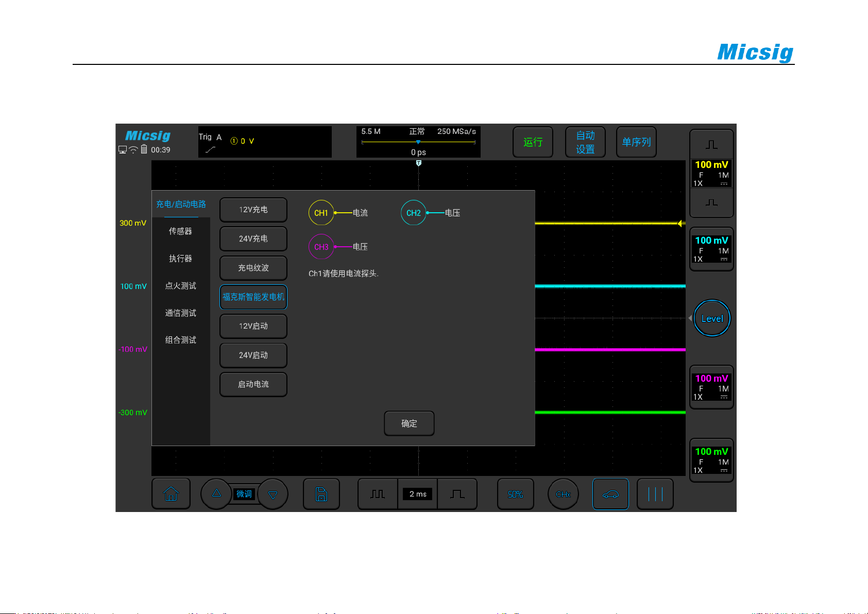Tap the magenta 100 mV channel 3 box
The height and width of the screenshot is (614, 868).
coord(711,387)
